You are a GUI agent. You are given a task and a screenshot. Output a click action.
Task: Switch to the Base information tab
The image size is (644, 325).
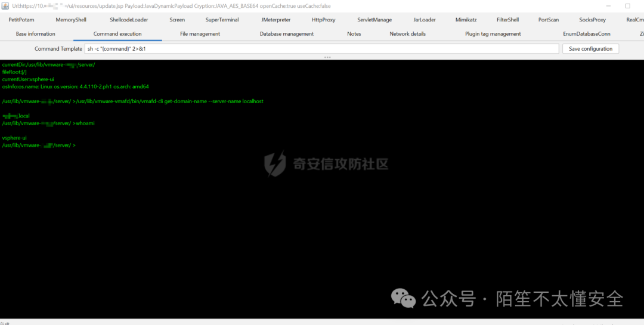pos(35,34)
